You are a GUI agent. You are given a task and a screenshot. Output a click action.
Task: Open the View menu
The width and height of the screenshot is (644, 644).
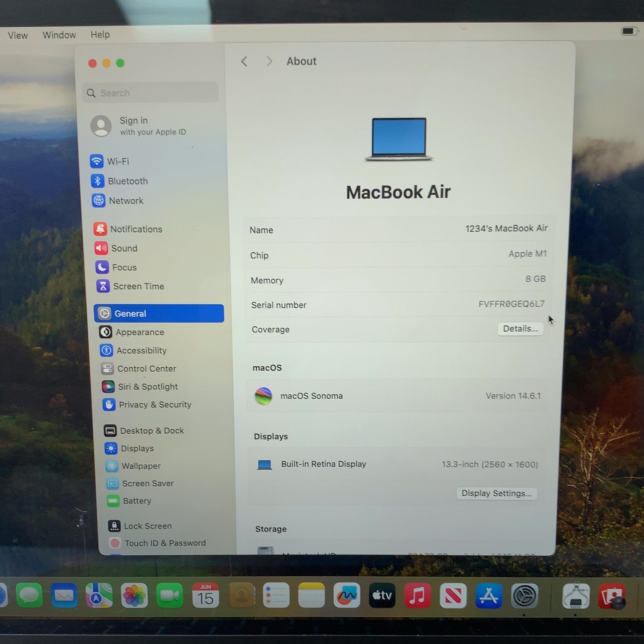[x=18, y=35]
